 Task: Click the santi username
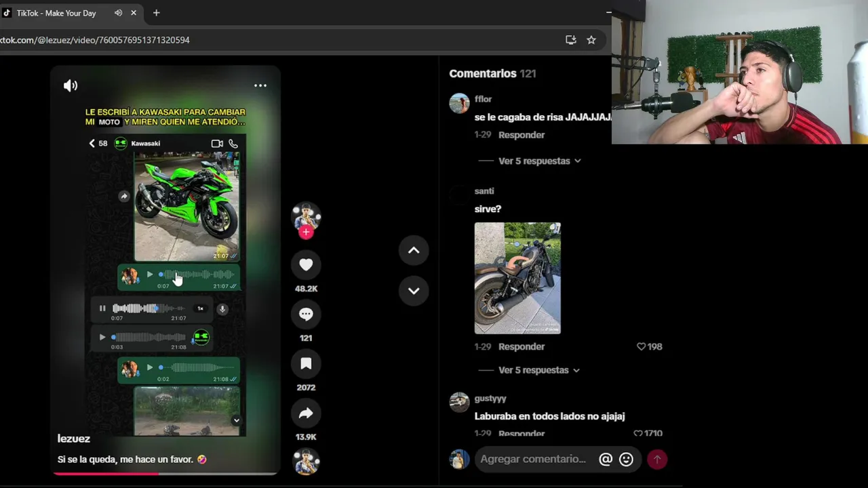coord(484,191)
